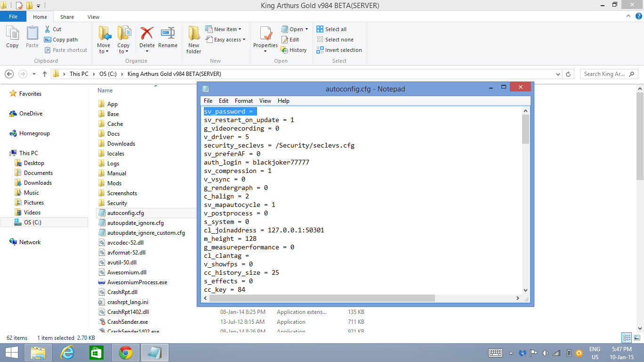Click This PC in address breadcrumb

[x=79, y=74]
